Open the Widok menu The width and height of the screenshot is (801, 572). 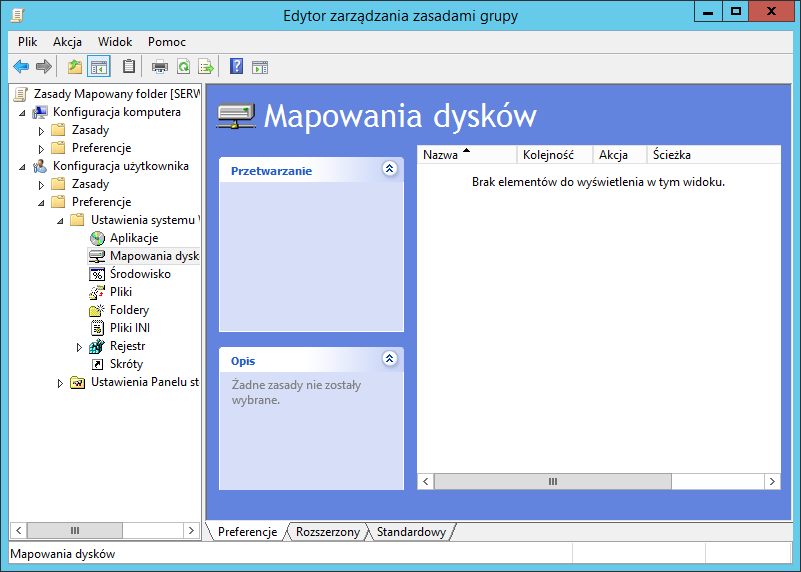pos(115,42)
